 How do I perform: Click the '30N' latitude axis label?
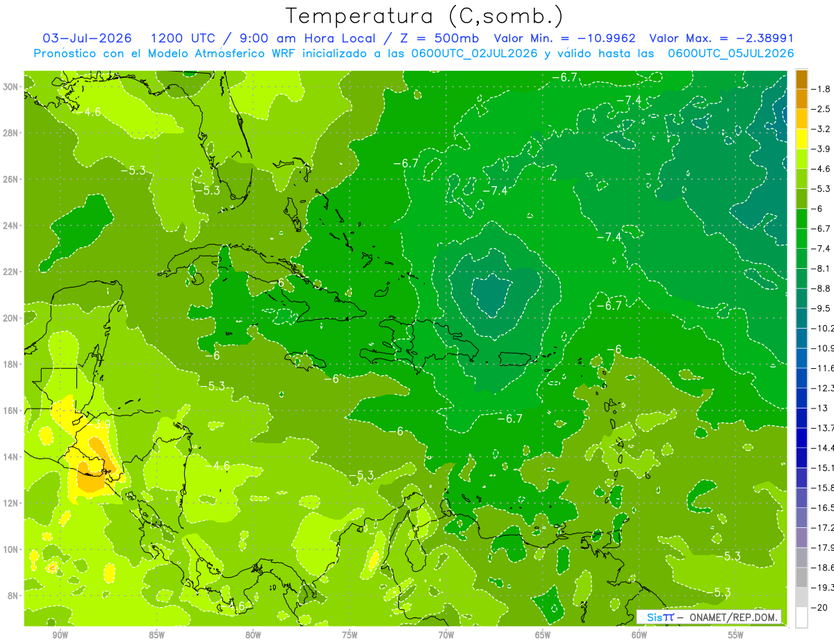11,87
